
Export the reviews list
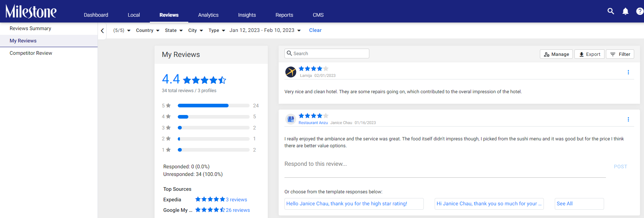(x=589, y=54)
